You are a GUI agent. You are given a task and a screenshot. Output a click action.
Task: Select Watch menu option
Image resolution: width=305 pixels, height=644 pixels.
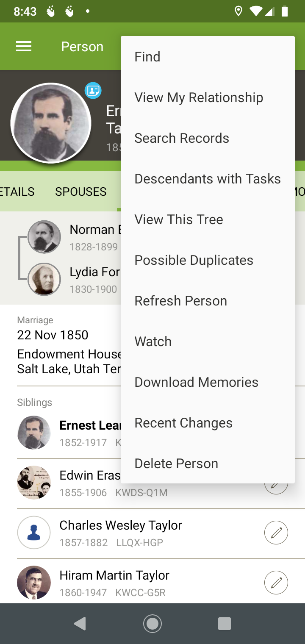tap(153, 341)
